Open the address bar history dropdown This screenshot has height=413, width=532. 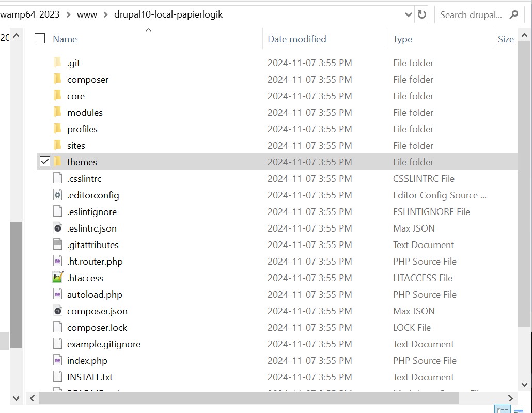coord(408,15)
